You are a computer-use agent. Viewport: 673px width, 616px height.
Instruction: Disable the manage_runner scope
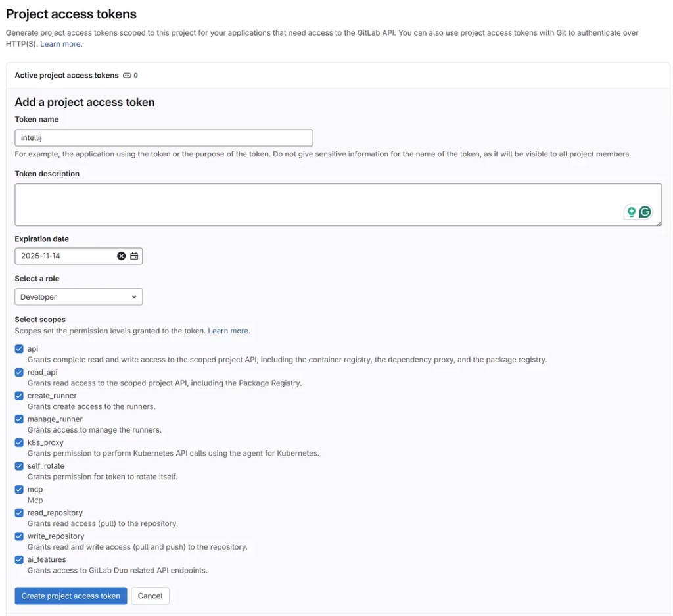tap(19, 419)
